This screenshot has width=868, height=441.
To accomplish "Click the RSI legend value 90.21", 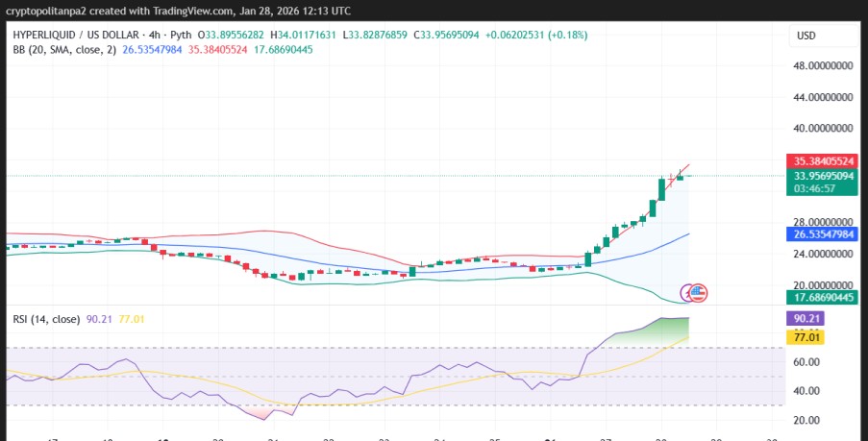I will [99, 319].
